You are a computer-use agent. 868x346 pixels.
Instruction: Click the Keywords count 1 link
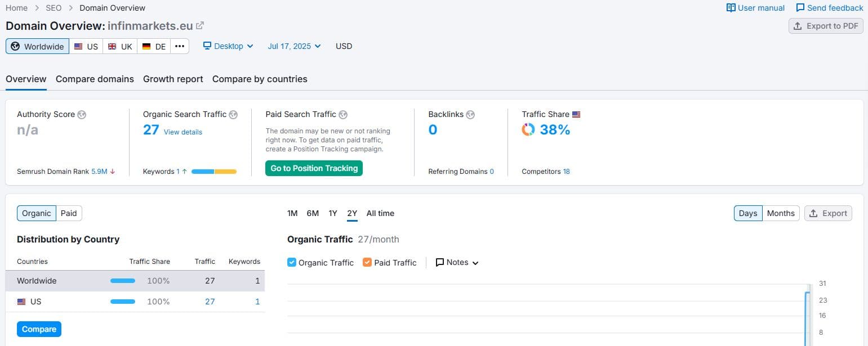(178, 172)
